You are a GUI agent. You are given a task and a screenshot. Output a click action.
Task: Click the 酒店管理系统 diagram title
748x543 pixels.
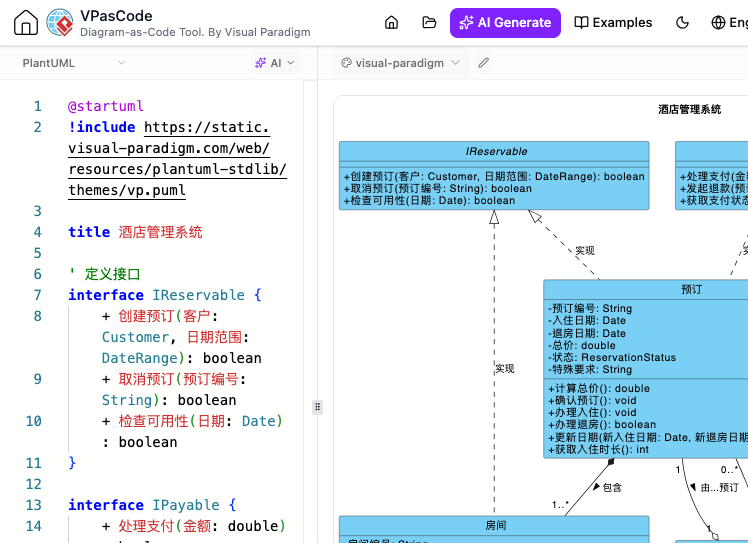click(x=689, y=109)
